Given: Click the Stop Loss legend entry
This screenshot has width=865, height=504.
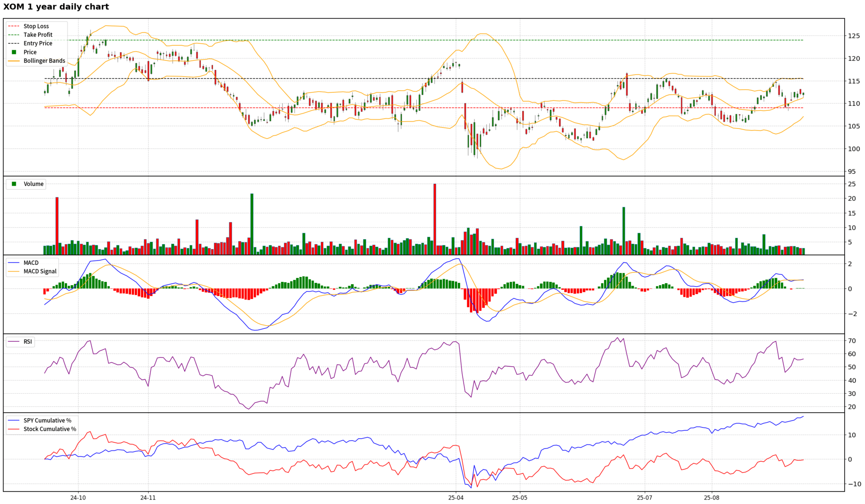Looking at the screenshot, I should [36, 26].
